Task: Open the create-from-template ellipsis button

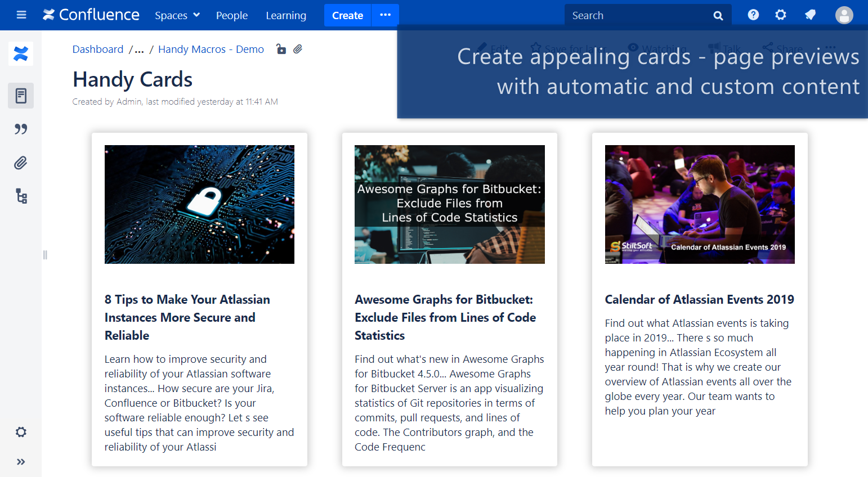Action: point(386,15)
